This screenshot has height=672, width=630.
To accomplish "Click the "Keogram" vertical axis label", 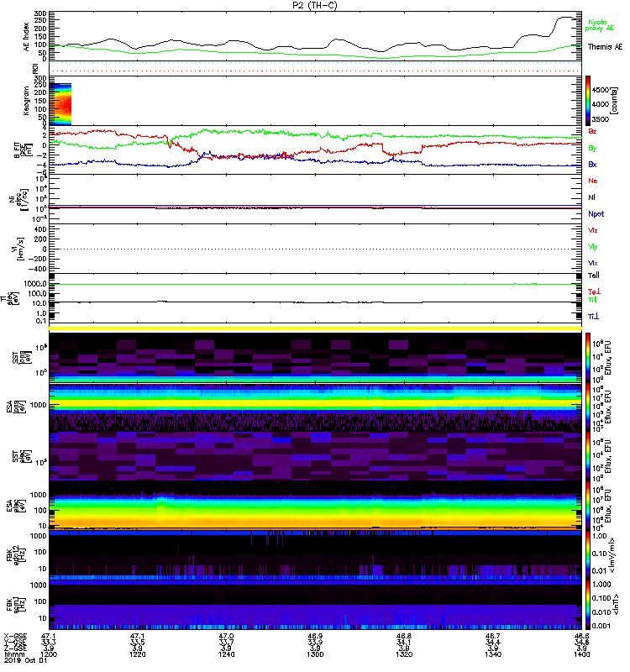I will click(x=27, y=101).
